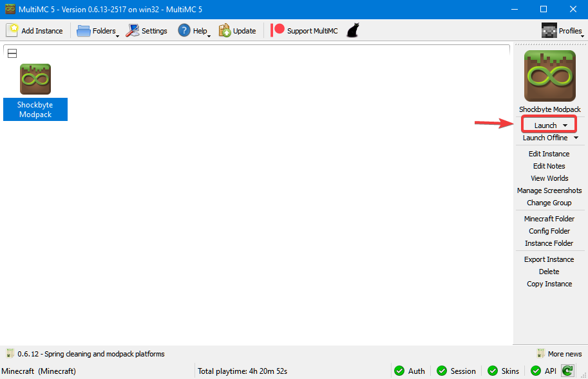Open Edit Notes
The image size is (588, 379).
(x=549, y=166)
